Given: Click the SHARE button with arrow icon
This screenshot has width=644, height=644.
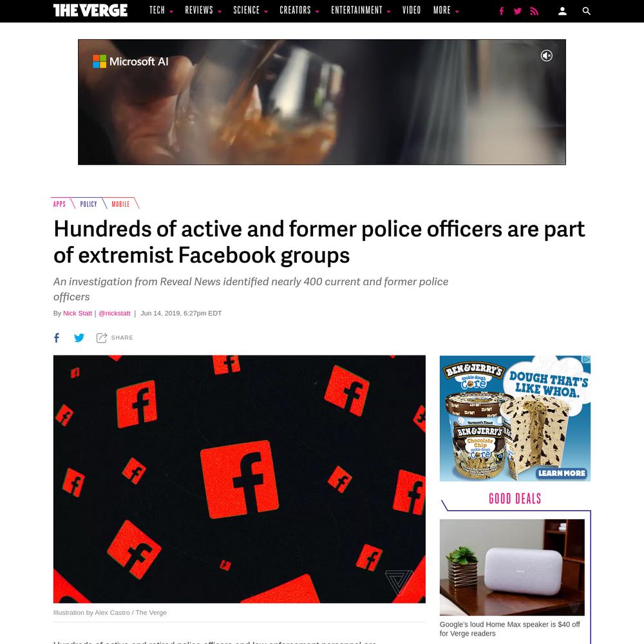Looking at the screenshot, I should pyautogui.click(x=115, y=337).
